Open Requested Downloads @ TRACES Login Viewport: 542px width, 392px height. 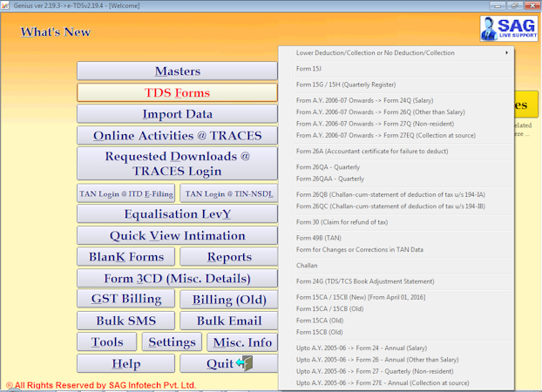pyautogui.click(x=177, y=164)
